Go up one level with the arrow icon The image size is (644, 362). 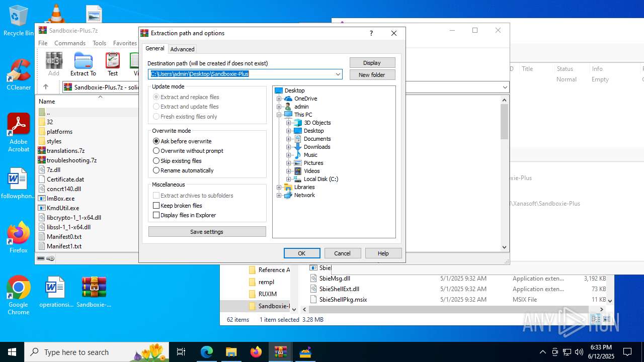tap(46, 87)
